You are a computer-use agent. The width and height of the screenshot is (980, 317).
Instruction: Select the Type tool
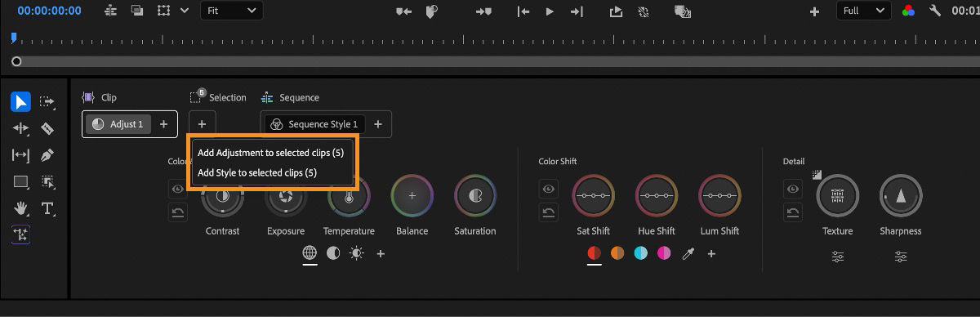[47, 208]
